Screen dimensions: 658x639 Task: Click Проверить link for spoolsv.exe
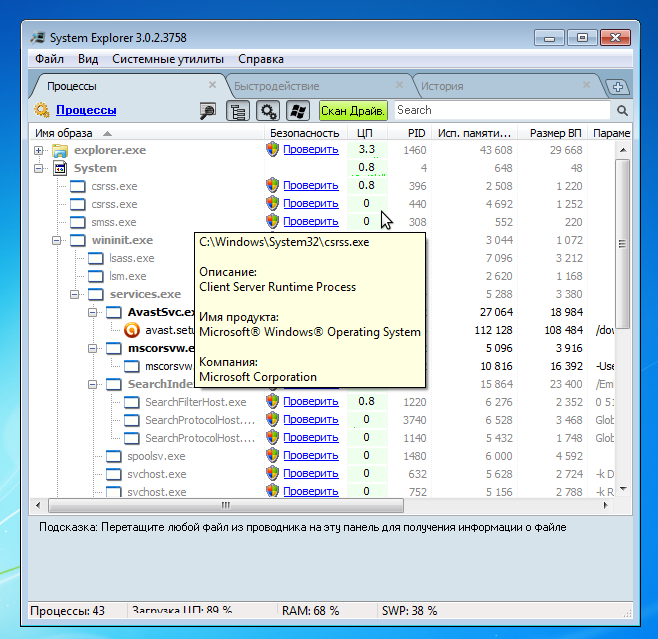pos(311,456)
